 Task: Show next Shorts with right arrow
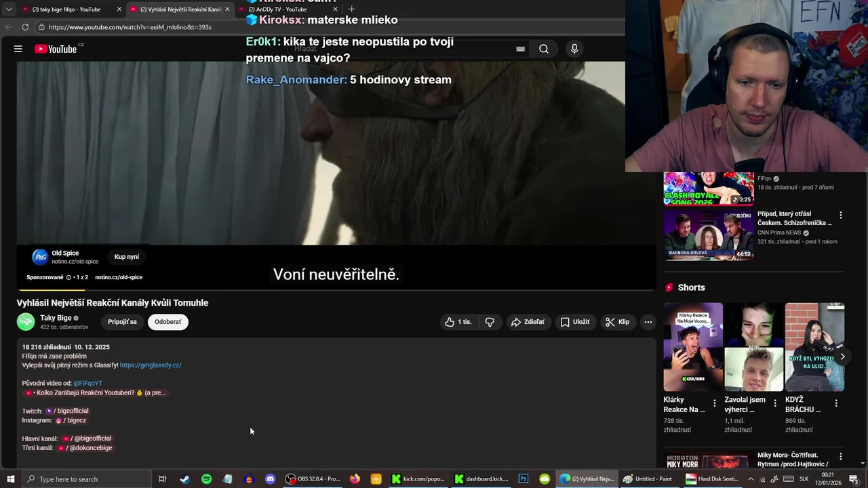[x=842, y=357]
